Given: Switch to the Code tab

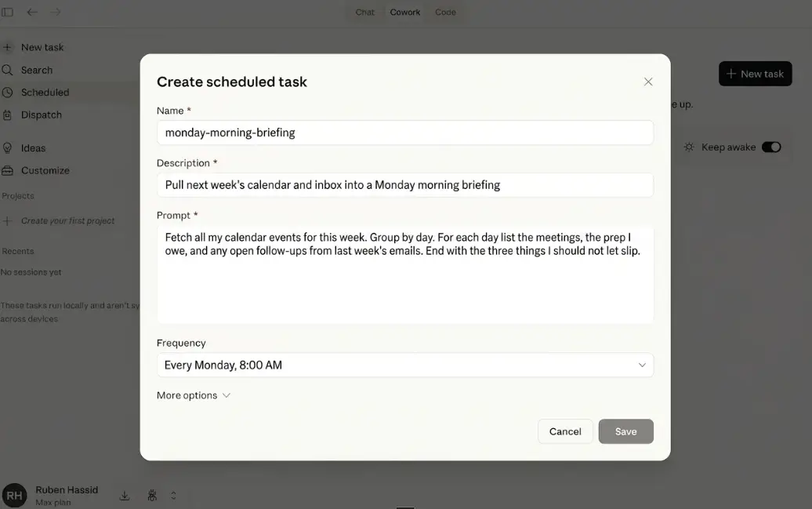Looking at the screenshot, I should [445, 12].
